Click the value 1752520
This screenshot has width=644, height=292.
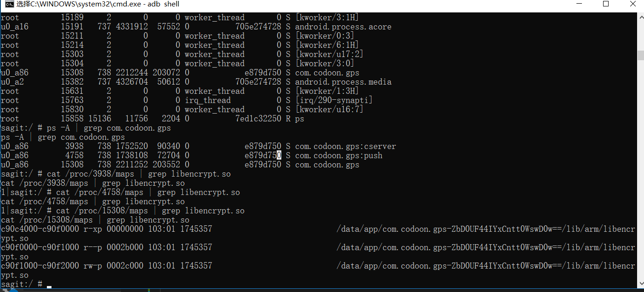click(132, 146)
